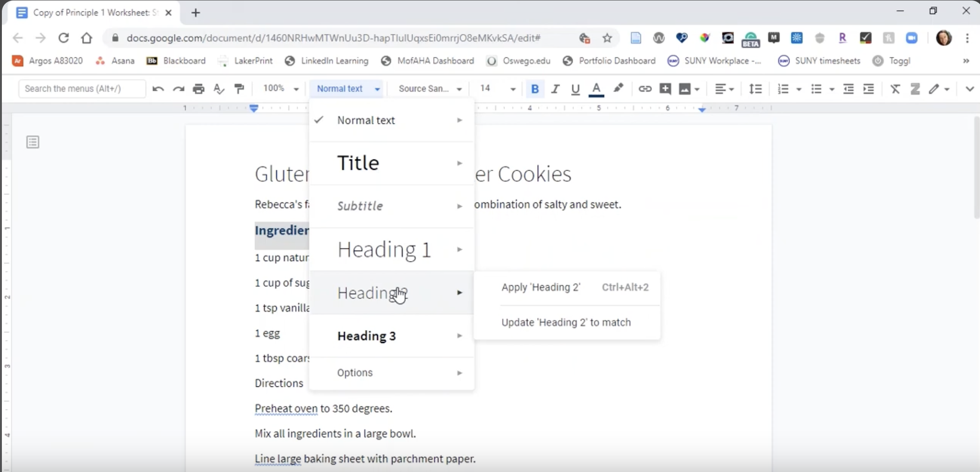Run spelling and grammar check icon
Viewport: 980px width, 472px height.
[219, 89]
